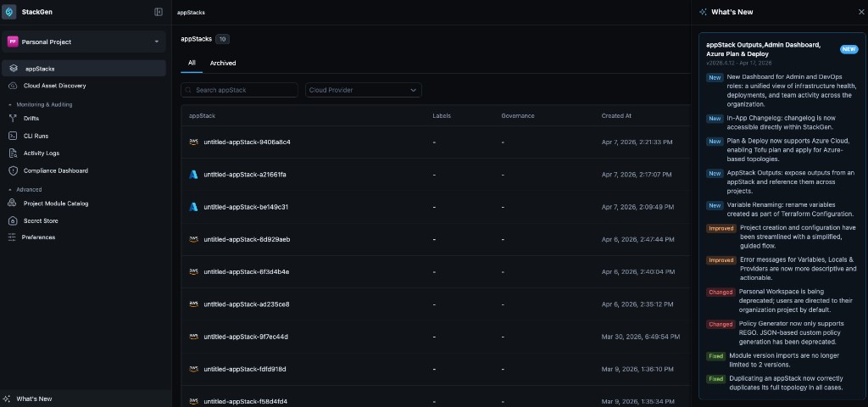
Task: Click the CLI Runs terminal icon
Action: pyautogui.click(x=13, y=136)
